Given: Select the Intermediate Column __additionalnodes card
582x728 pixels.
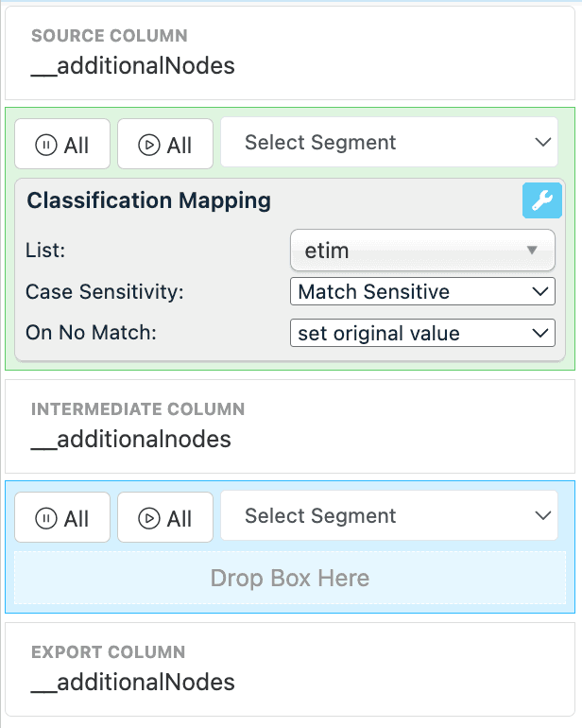Looking at the screenshot, I should tap(290, 426).
